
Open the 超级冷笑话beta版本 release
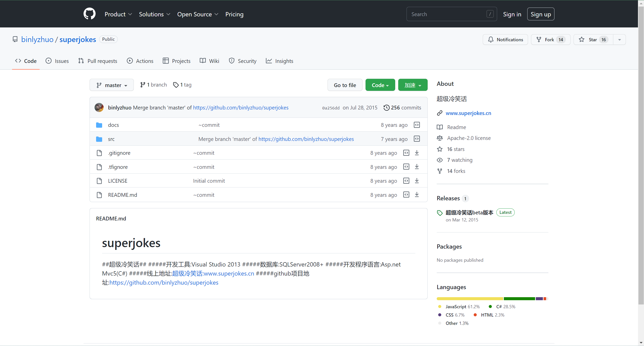click(469, 213)
